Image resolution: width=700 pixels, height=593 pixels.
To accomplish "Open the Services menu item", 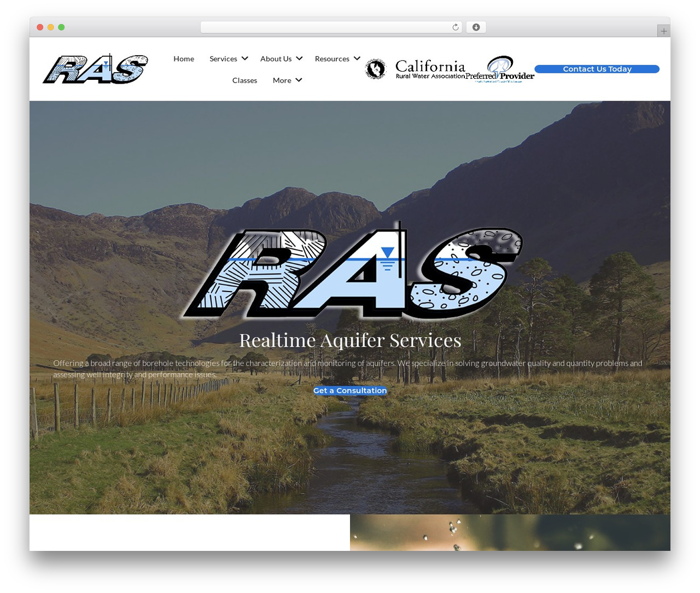I will [223, 59].
